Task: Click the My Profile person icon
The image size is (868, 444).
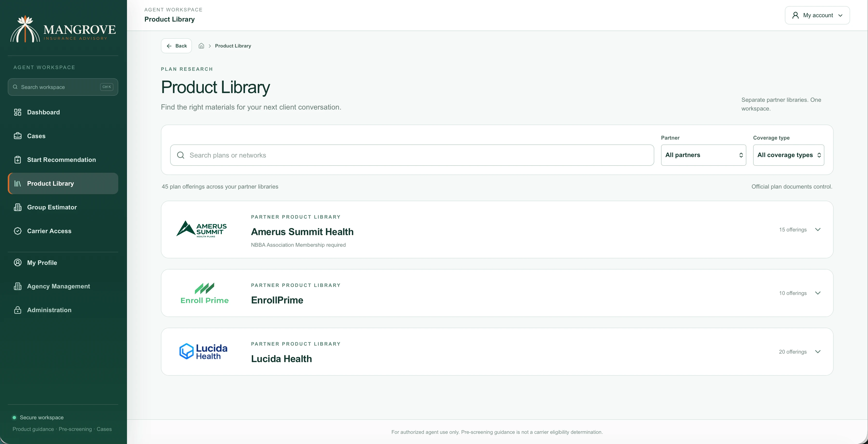Action: pyautogui.click(x=17, y=263)
